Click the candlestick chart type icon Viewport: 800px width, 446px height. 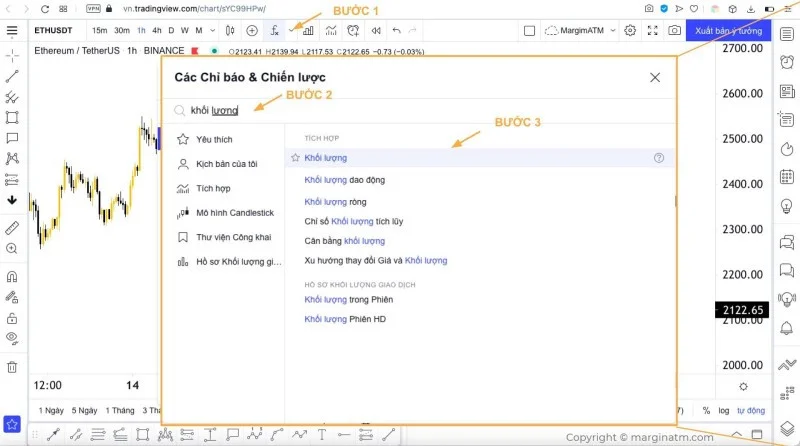pyautogui.click(x=230, y=31)
